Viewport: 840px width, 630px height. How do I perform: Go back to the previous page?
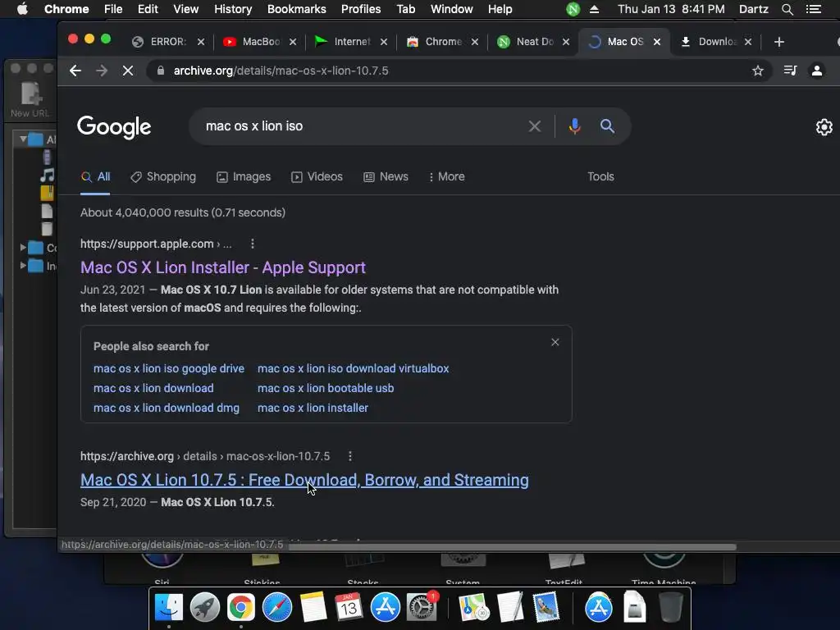75,71
